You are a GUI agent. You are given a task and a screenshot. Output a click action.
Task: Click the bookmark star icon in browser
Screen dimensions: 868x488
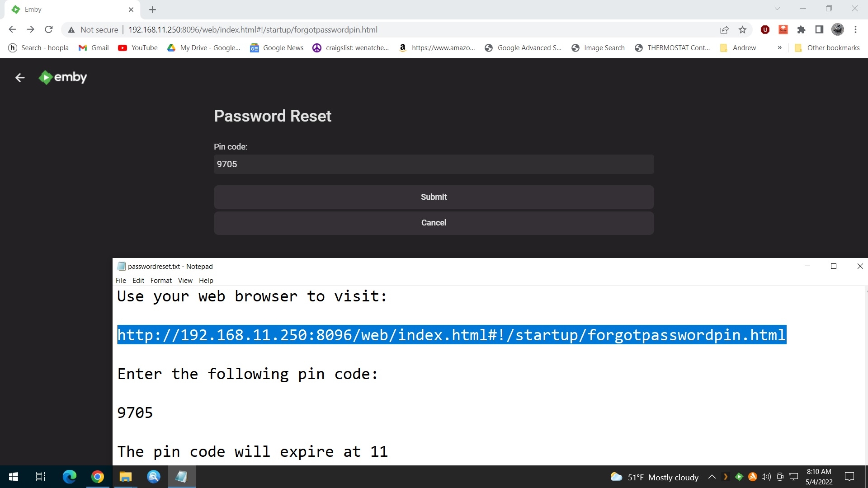(x=743, y=30)
